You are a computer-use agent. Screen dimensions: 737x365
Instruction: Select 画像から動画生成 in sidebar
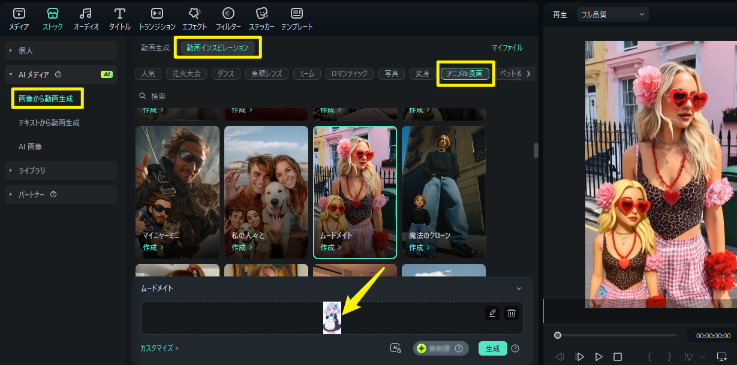pyautogui.click(x=46, y=99)
